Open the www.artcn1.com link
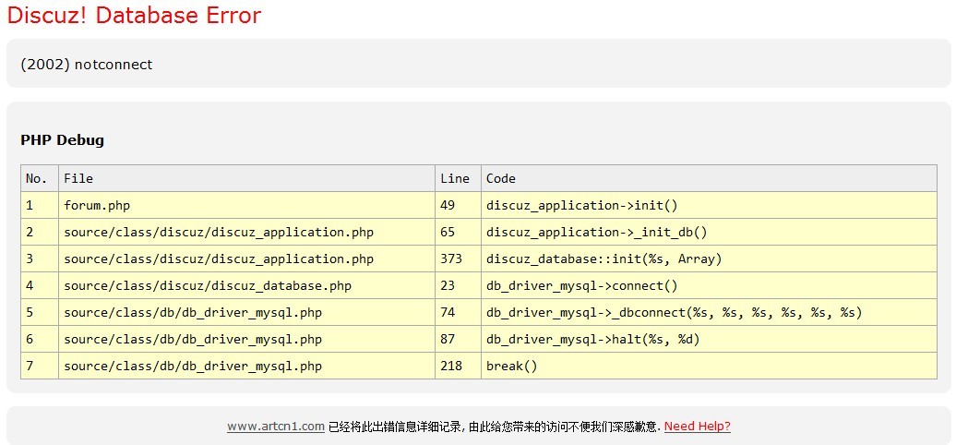This screenshot has width=980, height=445. (x=276, y=427)
